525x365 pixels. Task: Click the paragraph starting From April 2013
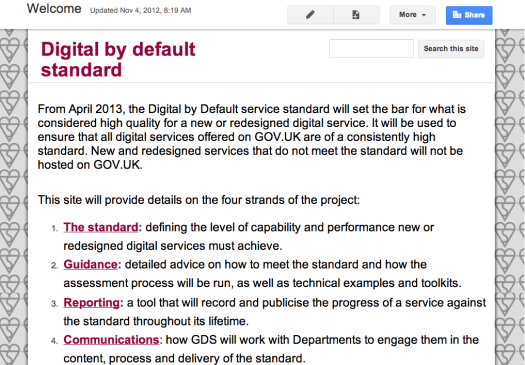click(251, 137)
